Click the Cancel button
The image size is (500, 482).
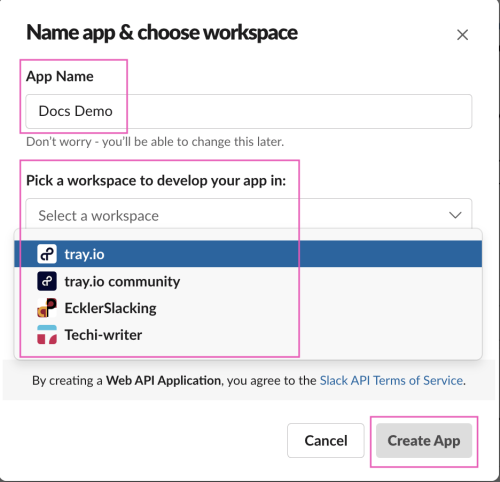[x=326, y=440]
